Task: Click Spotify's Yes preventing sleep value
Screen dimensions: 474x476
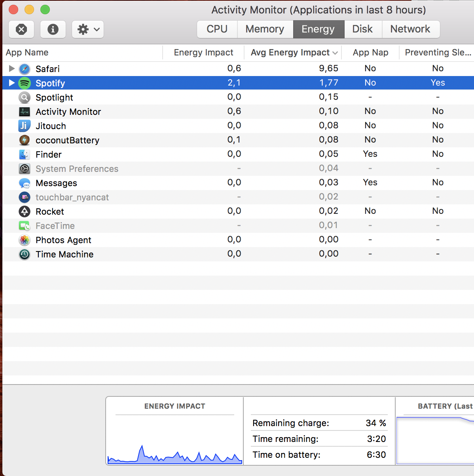Action: point(438,83)
